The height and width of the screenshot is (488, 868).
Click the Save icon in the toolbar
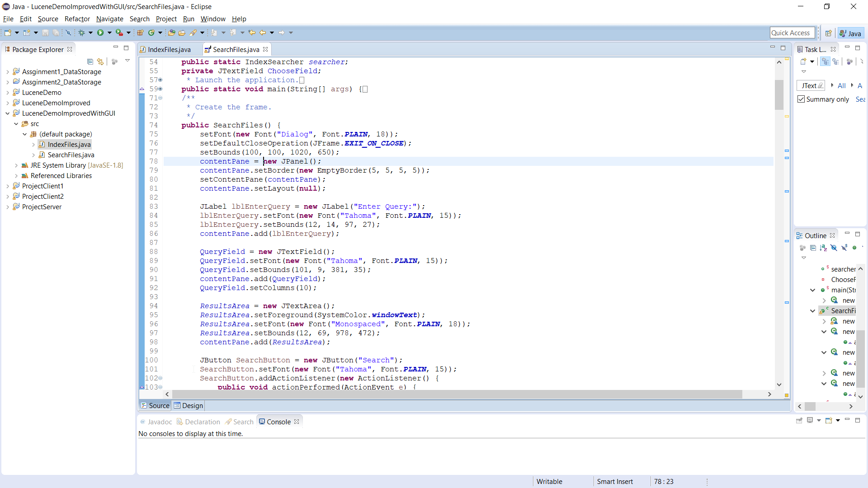tap(45, 33)
